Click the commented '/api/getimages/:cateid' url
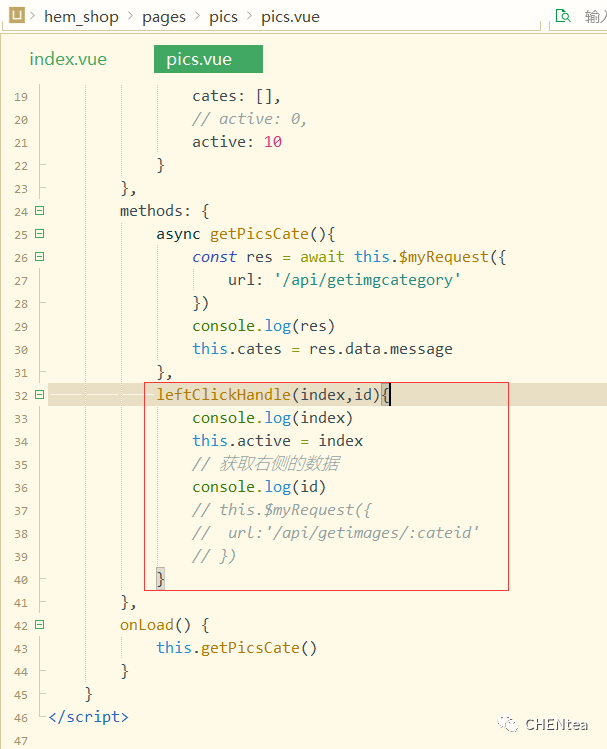This screenshot has height=749, width=607. point(374,533)
